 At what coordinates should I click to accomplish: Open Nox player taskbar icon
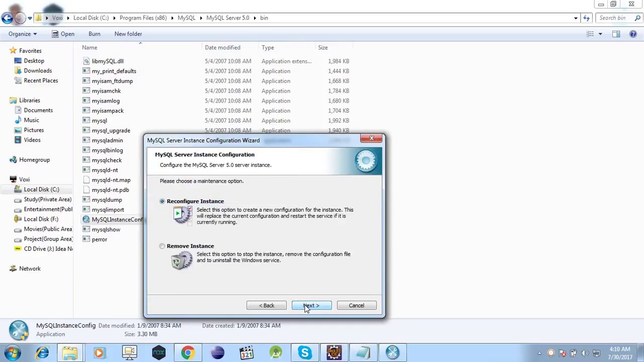click(158, 353)
